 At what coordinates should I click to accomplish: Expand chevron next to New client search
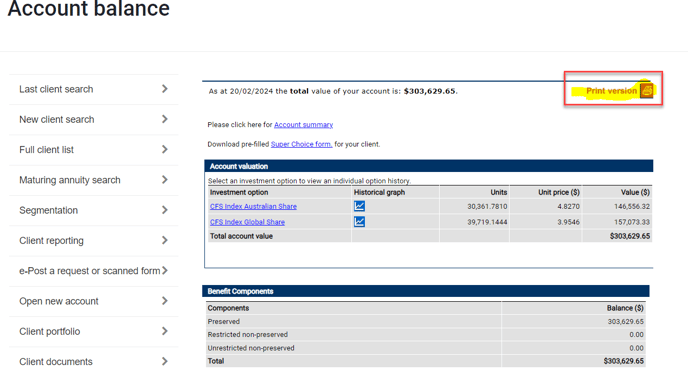coord(165,119)
